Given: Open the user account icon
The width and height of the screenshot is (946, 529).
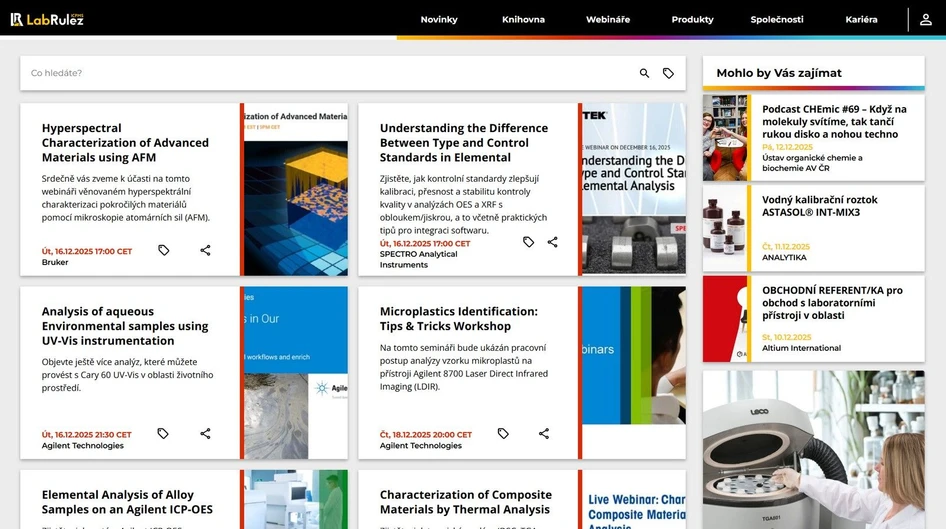Looking at the screenshot, I should tap(925, 19).
